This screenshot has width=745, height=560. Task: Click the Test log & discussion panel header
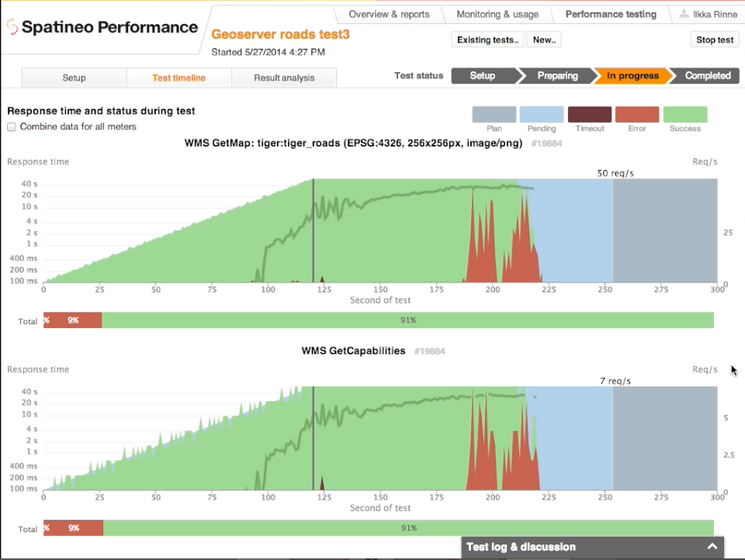(x=592, y=547)
